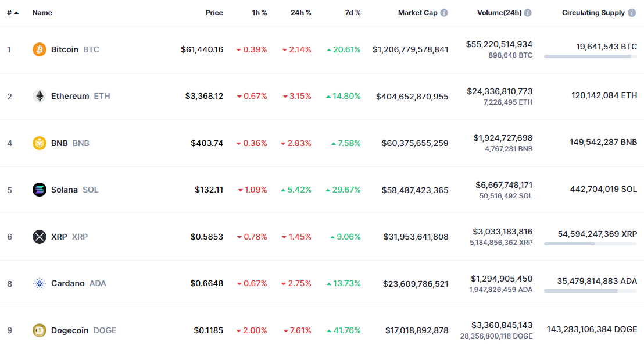Image resolution: width=644 pixels, height=349 pixels.
Task: Click the Cardano logo icon
Action: [40, 283]
